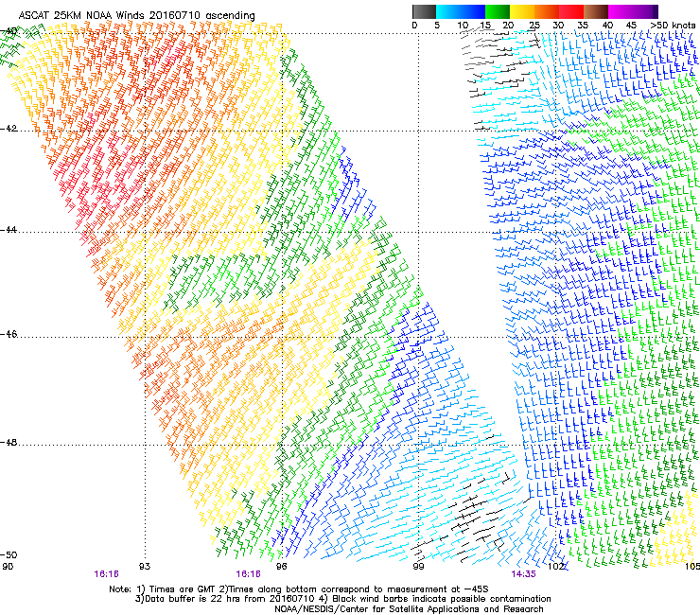
Task: Click the '35' legend scale label
Action: pos(583,25)
